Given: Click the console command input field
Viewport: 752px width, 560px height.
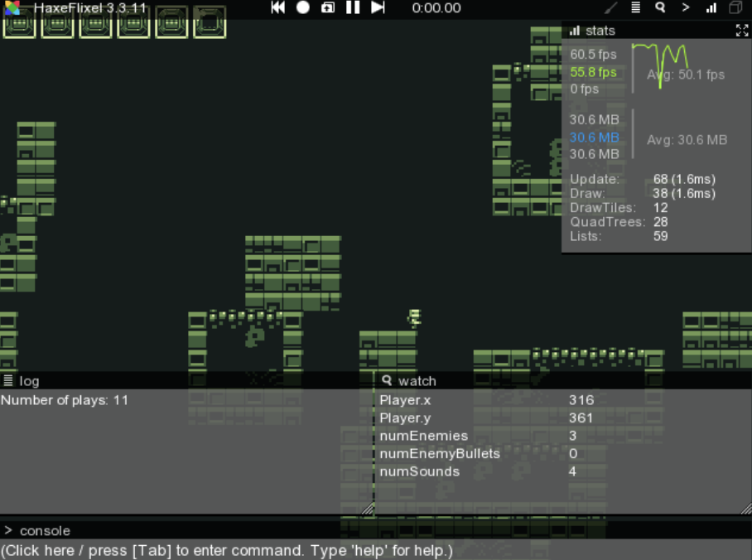Looking at the screenshot, I should [x=373, y=550].
